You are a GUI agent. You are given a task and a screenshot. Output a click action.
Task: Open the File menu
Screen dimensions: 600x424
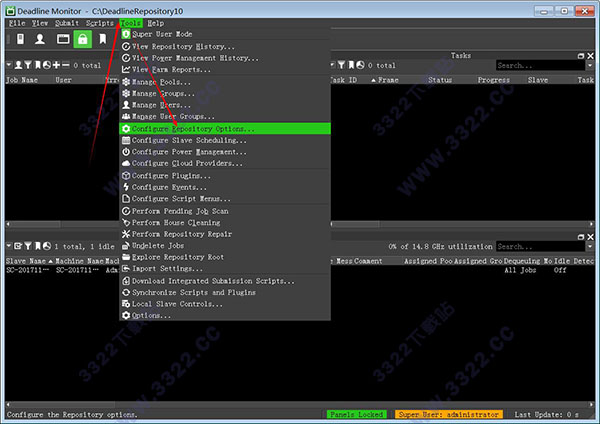(x=17, y=23)
